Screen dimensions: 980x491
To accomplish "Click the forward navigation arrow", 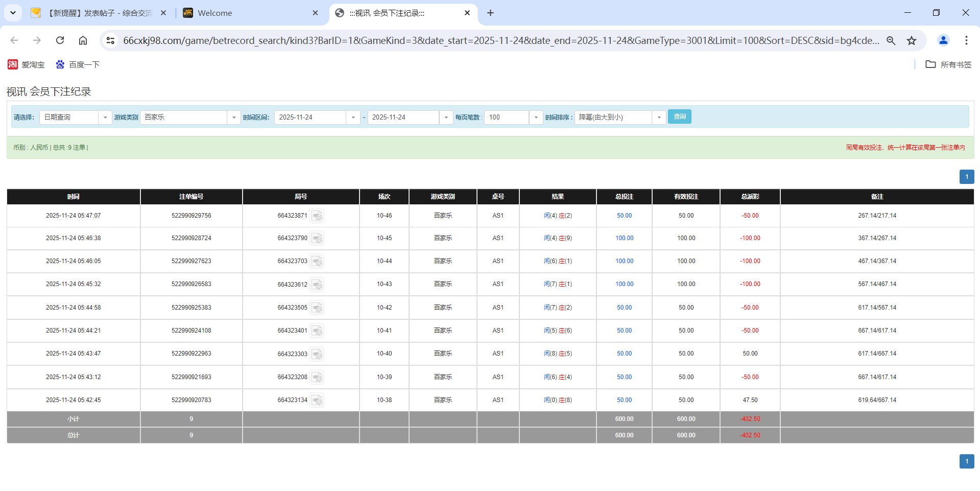I will click(x=36, y=40).
